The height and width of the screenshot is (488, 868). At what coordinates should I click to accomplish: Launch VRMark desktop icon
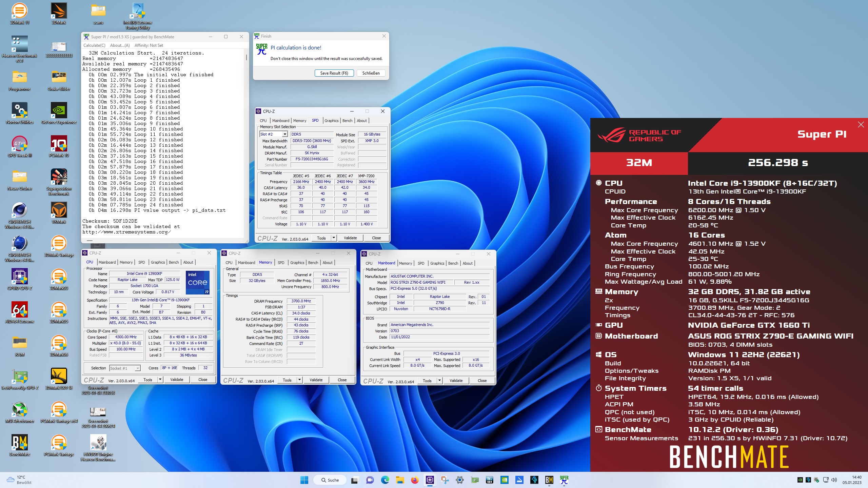[x=59, y=213]
